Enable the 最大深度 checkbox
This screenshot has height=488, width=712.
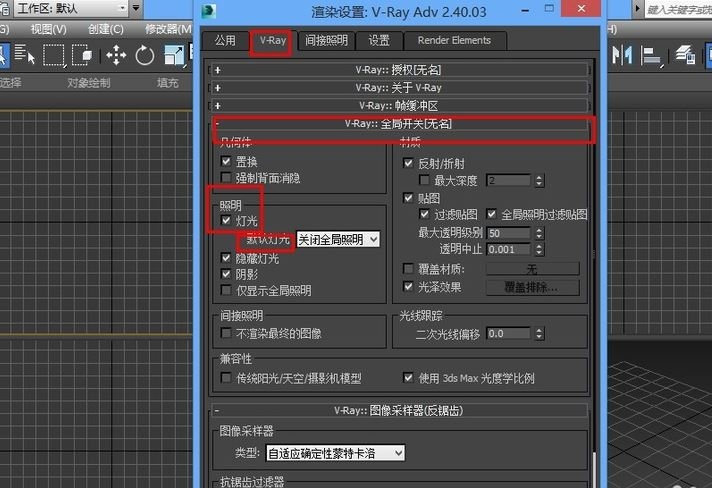pyautogui.click(x=424, y=180)
